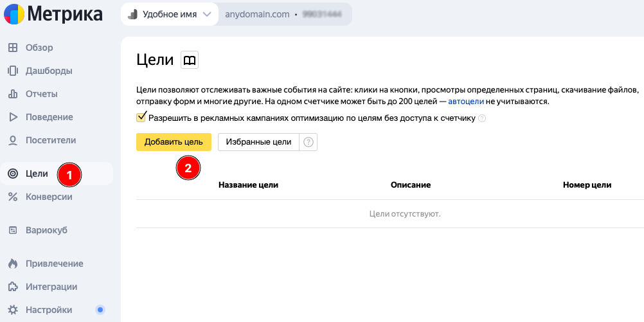Click the Отчеты reports chart icon
This screenshot has height=322, width=644.
(12, 94)
